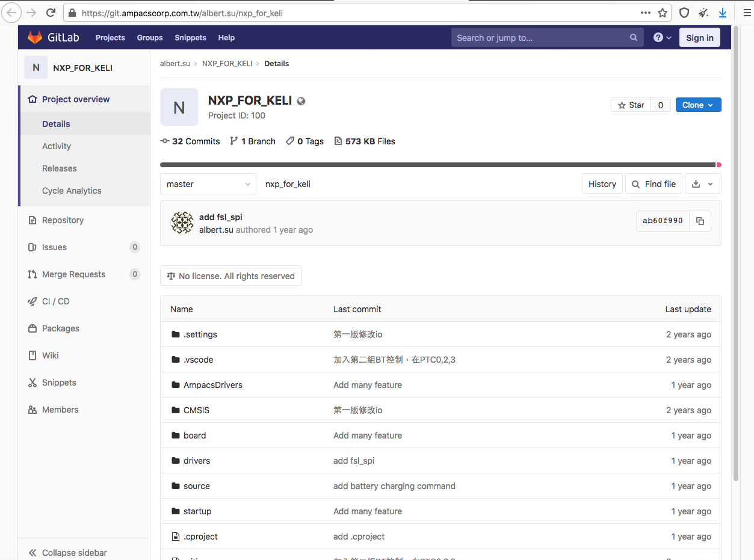Open the 573 KB Files link

tap(365, 141)
